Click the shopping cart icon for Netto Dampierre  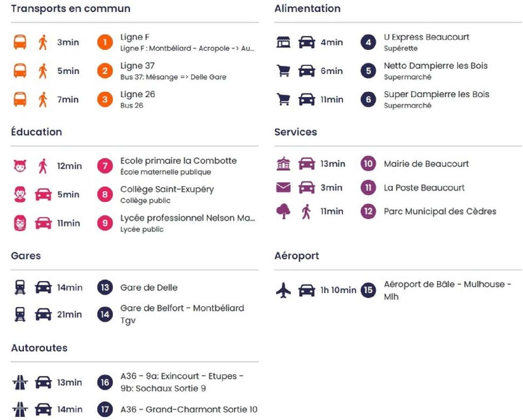click(x=283, y=71)
